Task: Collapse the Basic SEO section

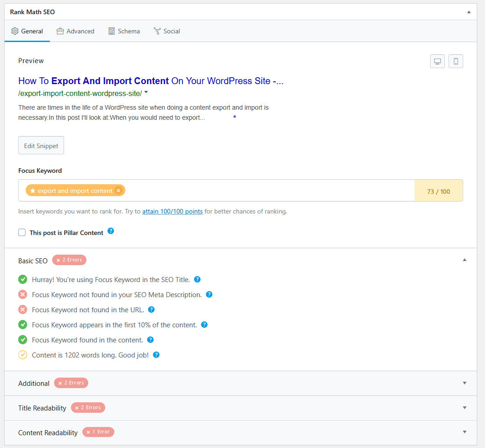Action: pyautogui.click(x=464, y=260)
